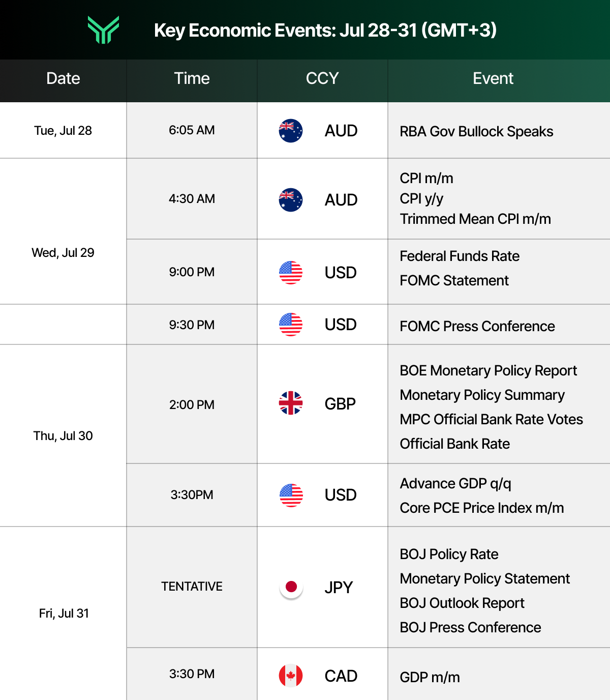Click the event 'BOJ Outlook Report'

[462, 603]
